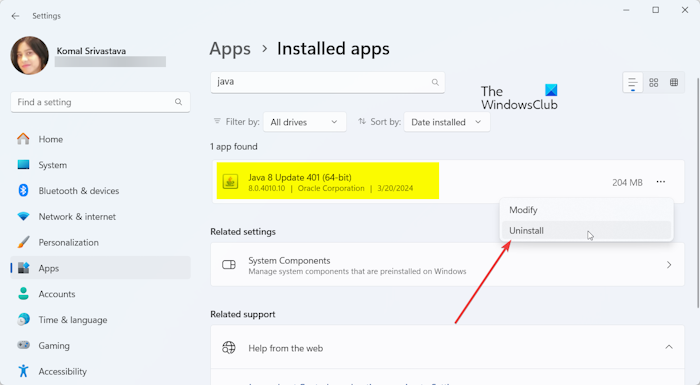The width and height of the screenshot is (700, 385).
Task: Click the Apps breadcrumb link
Action: tap(230, 49)
